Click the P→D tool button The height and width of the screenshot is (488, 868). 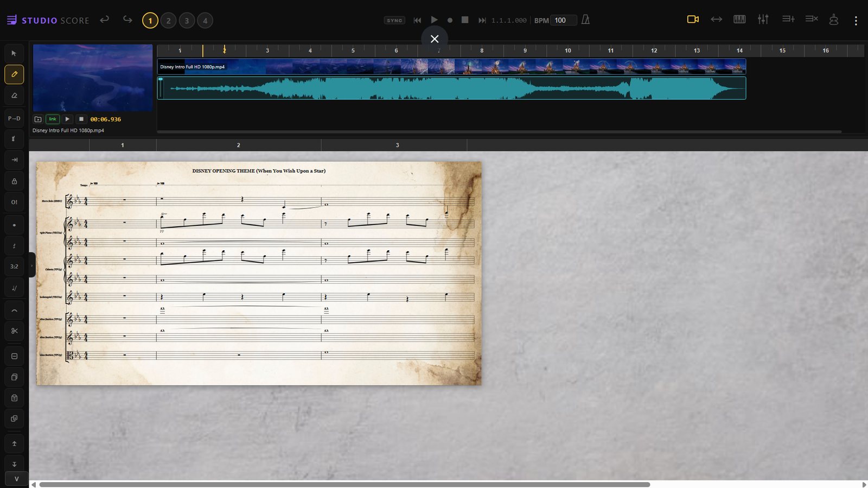point(14,118)
